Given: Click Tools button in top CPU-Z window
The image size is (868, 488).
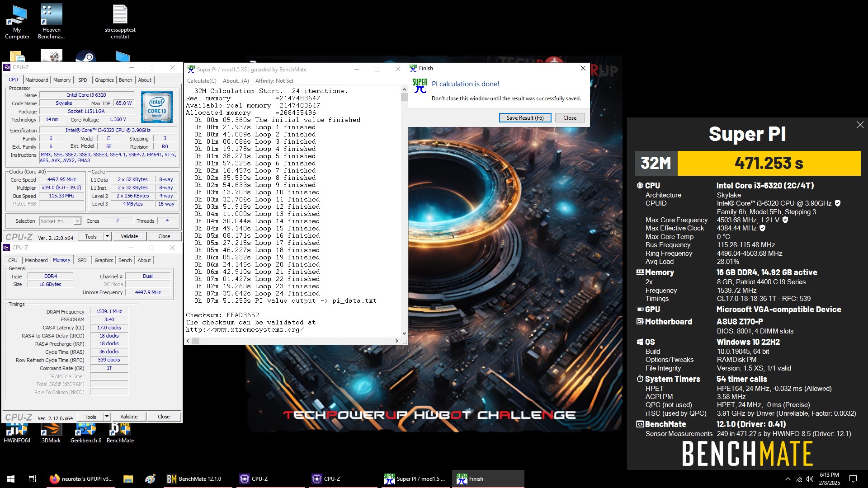Looking at the screenshot, I should click(91, 236).
